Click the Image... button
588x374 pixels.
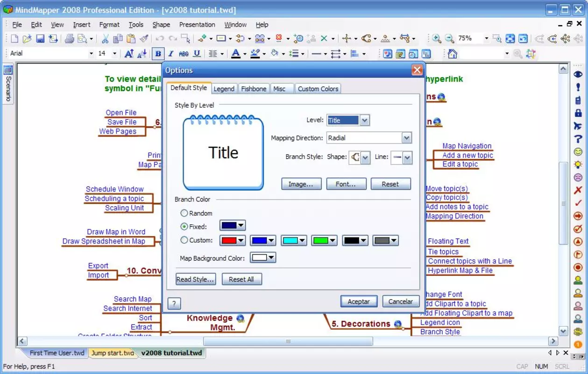pos(301,184)
